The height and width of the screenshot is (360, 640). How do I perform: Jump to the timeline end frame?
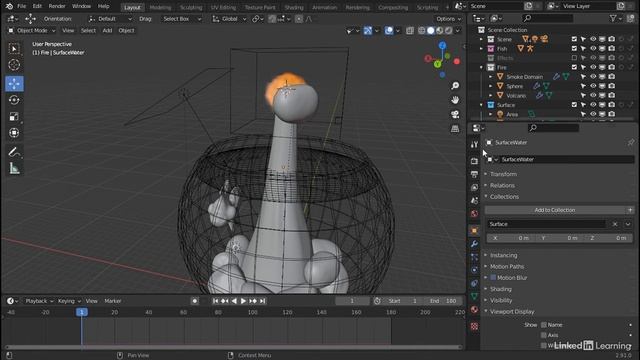[x=262, y=301]
